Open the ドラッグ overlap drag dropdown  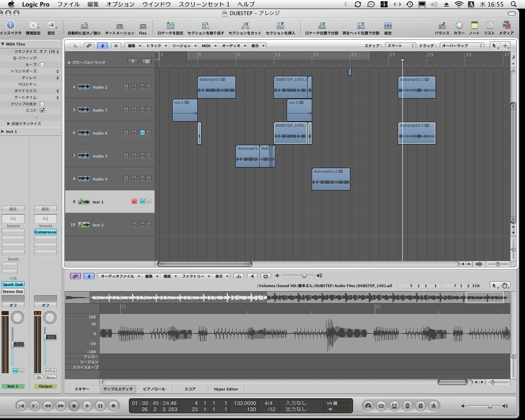[462, 46]
